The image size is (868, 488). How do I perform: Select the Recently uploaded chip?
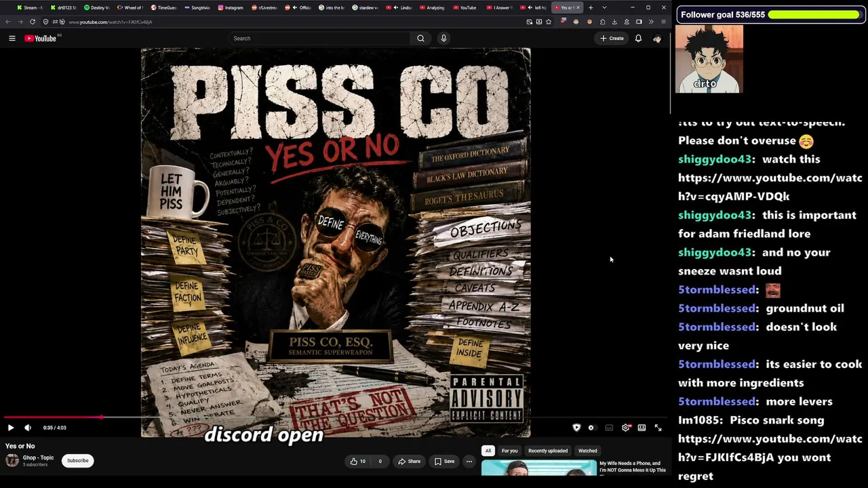click(548, 451)
